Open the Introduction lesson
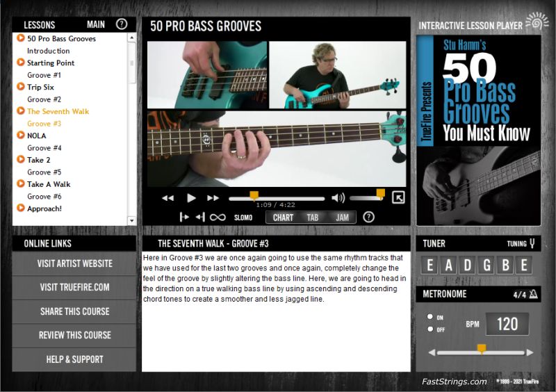 pyautogui.click(x=48, y=51)
